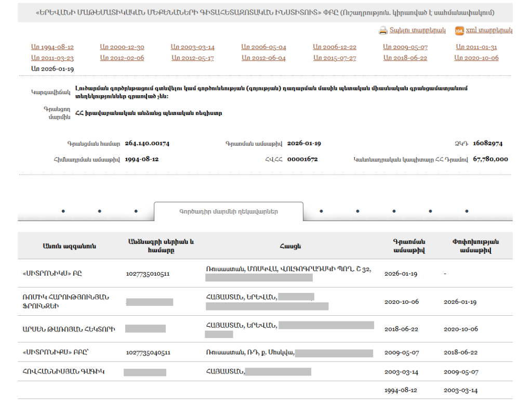Switch to the first dot tab in the strip
Screen dimensions: 532x400
[x=63, y=211]
